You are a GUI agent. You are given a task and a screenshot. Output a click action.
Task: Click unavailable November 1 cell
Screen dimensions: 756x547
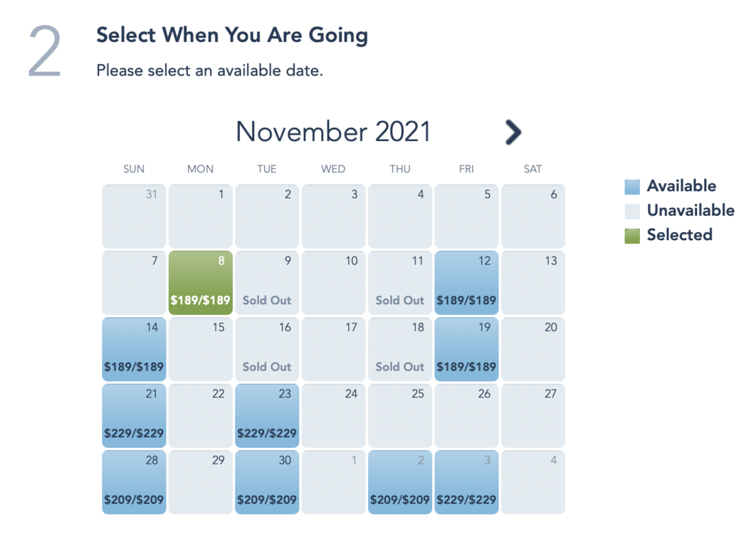(x=201, y=217)
